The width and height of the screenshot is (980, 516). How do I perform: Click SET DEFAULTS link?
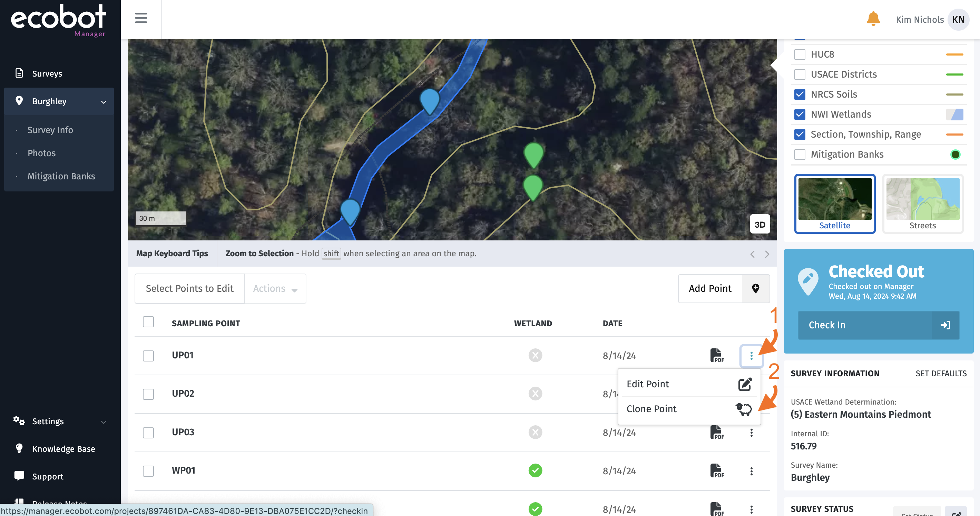tap(941, 374)
